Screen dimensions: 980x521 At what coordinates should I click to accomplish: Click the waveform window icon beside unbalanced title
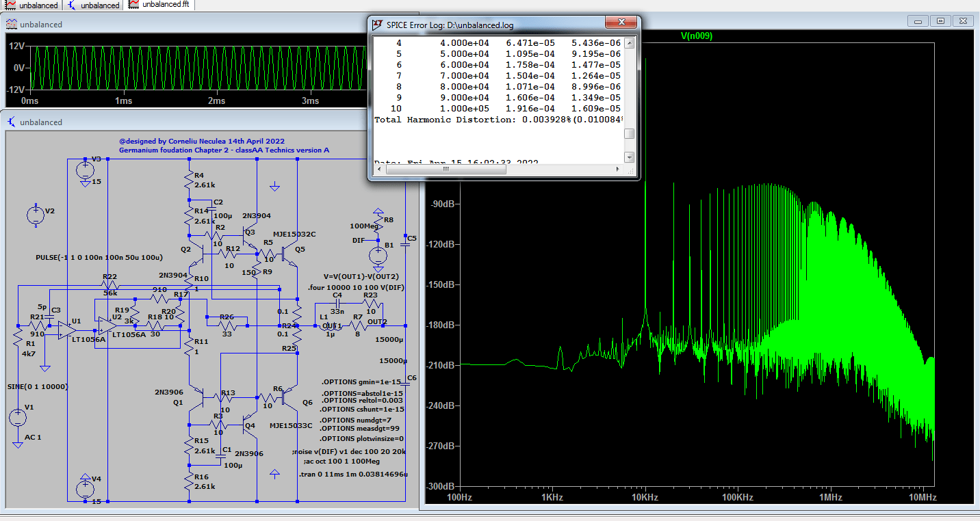click(x=12, y=25)
